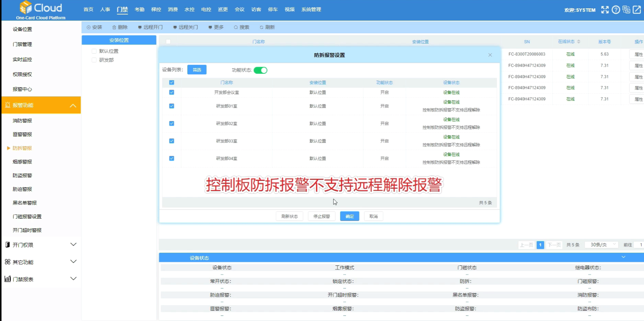The width and height of the screenshot is (644, 321).
Task: Select 烟感警报 in the sidebar
Action: coord(22,162)
